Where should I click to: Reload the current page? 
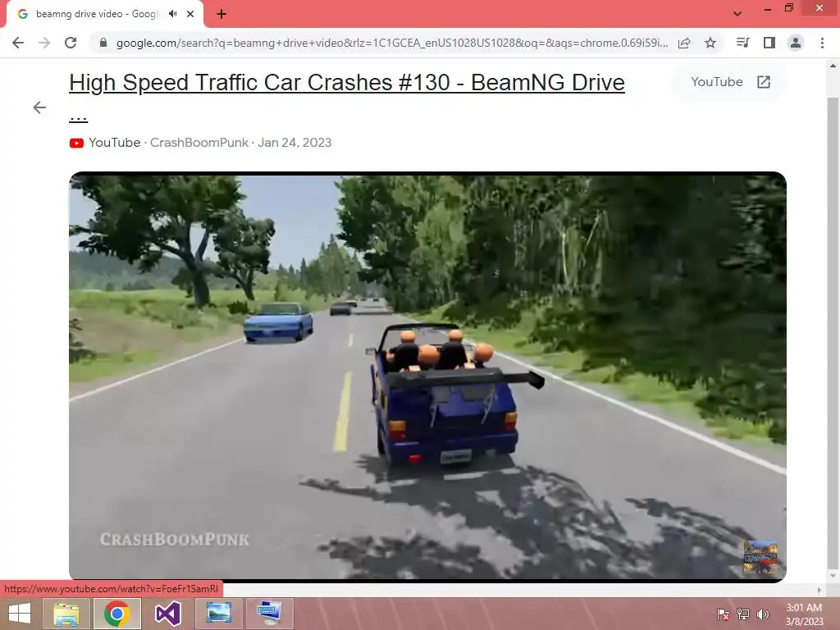(x=71, y=43)
